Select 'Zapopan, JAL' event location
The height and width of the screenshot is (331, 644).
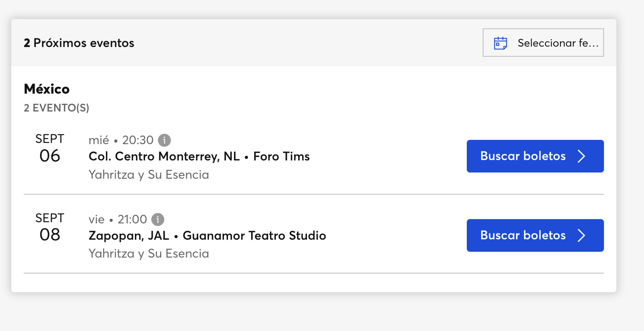point(129,235)
